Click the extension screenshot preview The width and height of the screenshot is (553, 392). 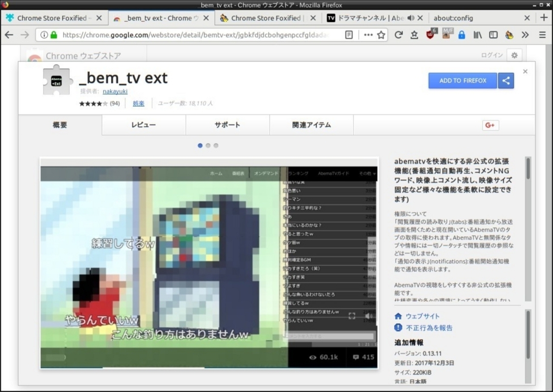click(209, 263)
